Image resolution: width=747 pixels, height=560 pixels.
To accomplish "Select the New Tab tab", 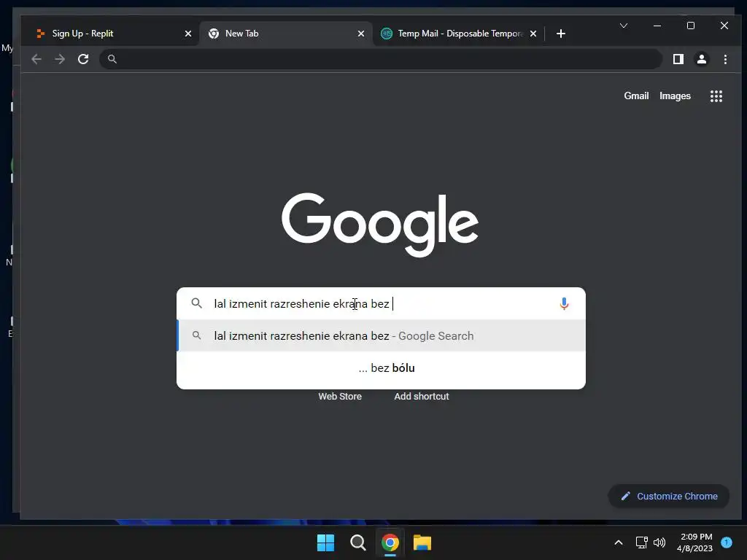I will [286, 34].
